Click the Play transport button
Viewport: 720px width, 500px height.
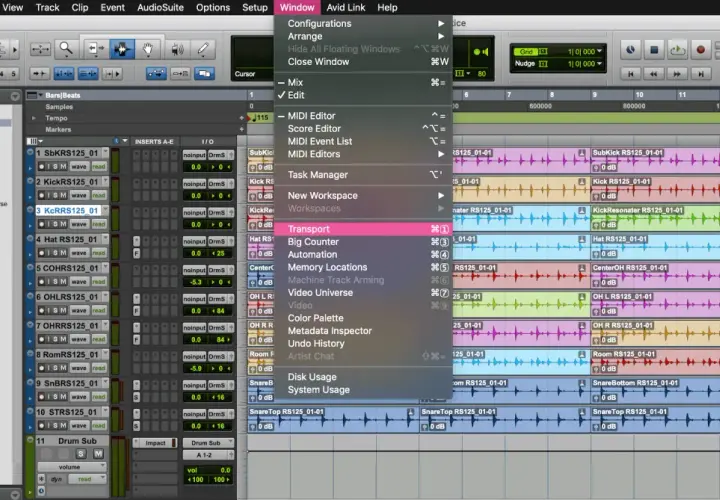pyautogui.click(x=677, y=49)
